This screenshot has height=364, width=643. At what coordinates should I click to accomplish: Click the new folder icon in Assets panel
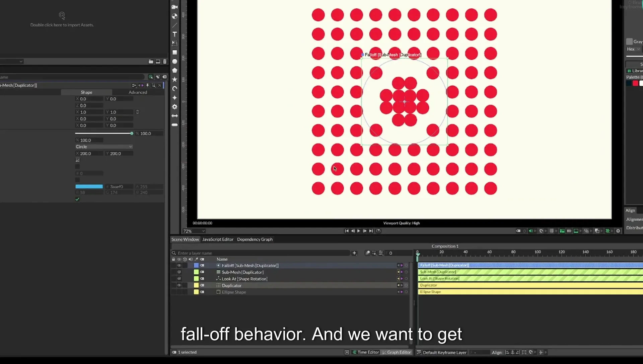[151, 62]
